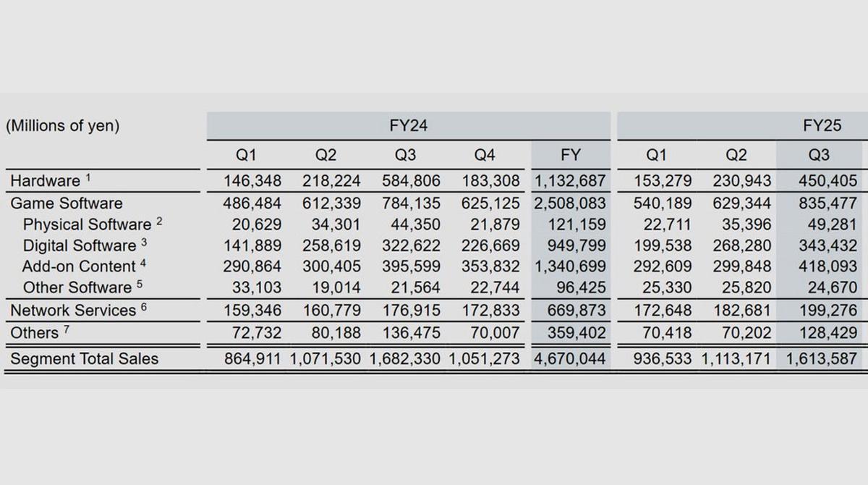The width and height of the screenshot is (868, 485).
Task: Click the Digital Software row label
Action: pos(80,245)
